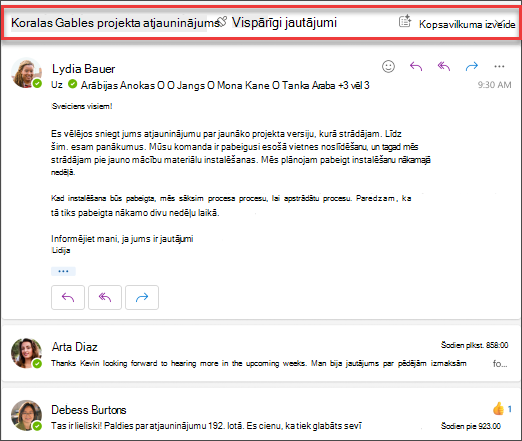Click Arta Diaz timestamp Šodien plkst.

tap(474, 345)
